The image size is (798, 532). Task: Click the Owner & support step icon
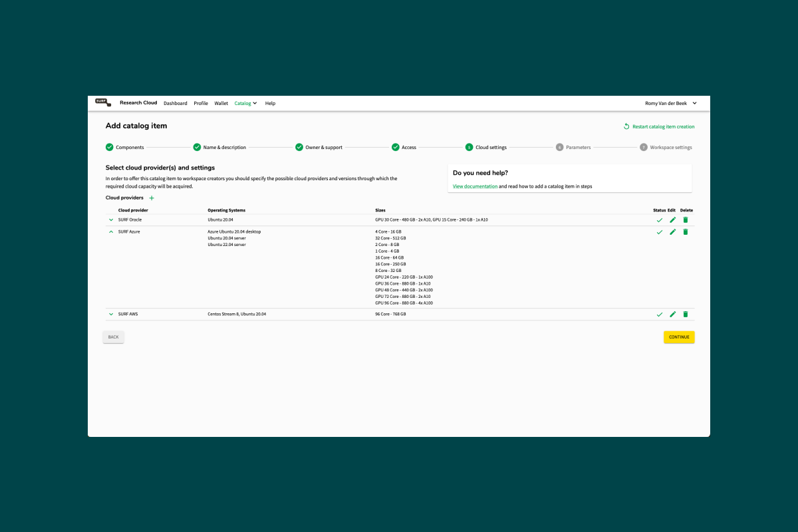pyautogui.click(x=299, y=147)
